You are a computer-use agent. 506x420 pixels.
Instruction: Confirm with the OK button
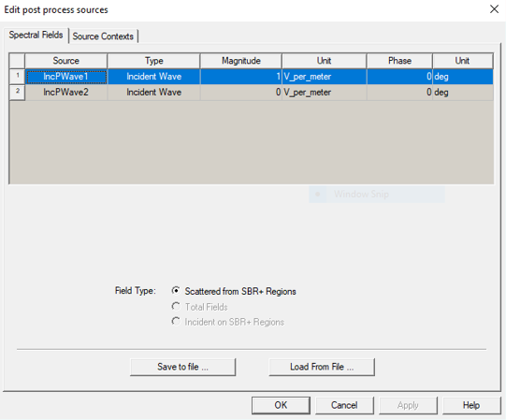coord(281,405)
